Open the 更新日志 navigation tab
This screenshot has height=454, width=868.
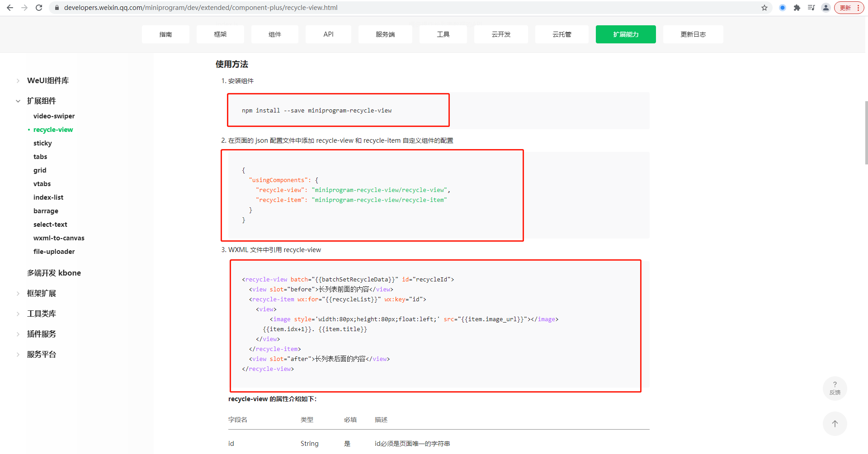[693, 34]
